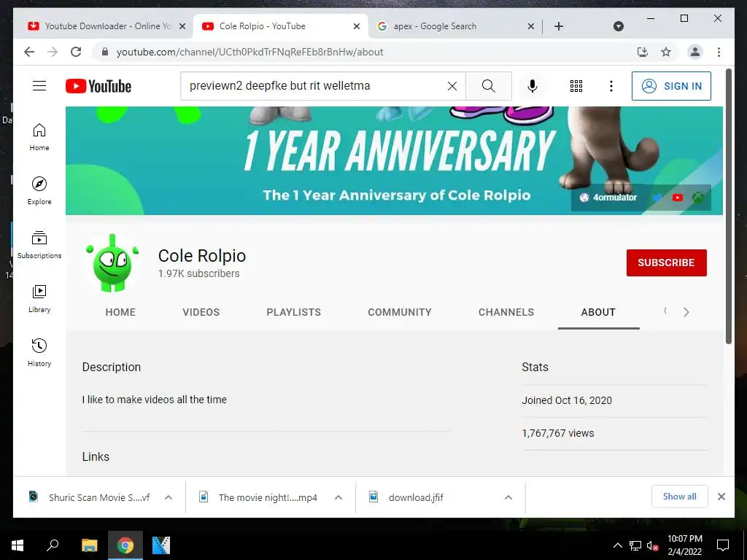Open Windows taskbar search
This screenshot has height=560, width=747.
pyautogui.click(x=53, y=545)
